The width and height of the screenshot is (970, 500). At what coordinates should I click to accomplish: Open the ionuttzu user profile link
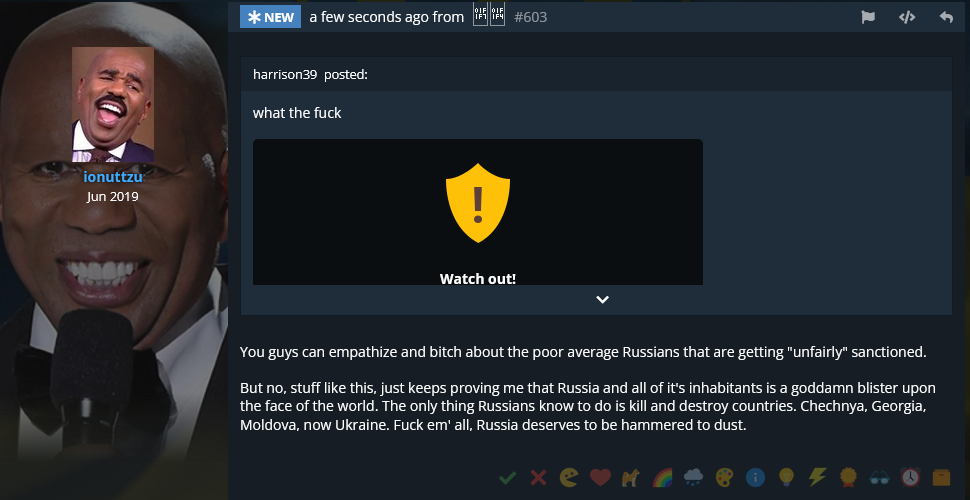(113, 177)
